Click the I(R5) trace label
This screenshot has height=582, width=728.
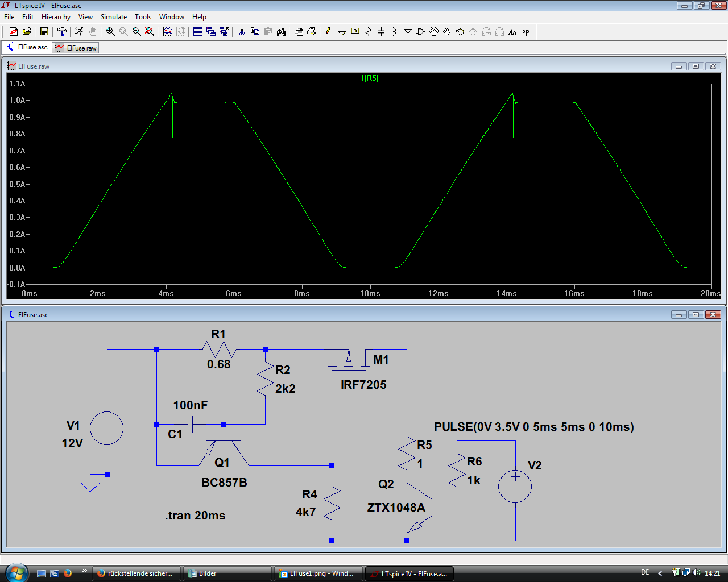(x=370, y=78)
